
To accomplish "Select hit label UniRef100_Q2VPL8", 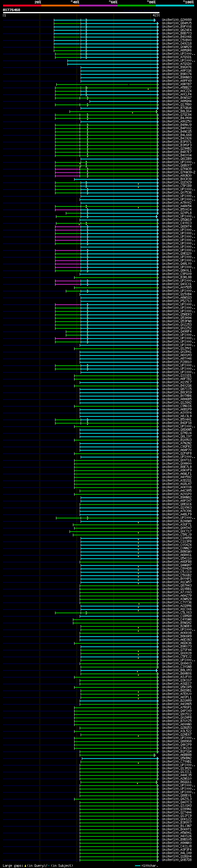I will coord(177,213).
